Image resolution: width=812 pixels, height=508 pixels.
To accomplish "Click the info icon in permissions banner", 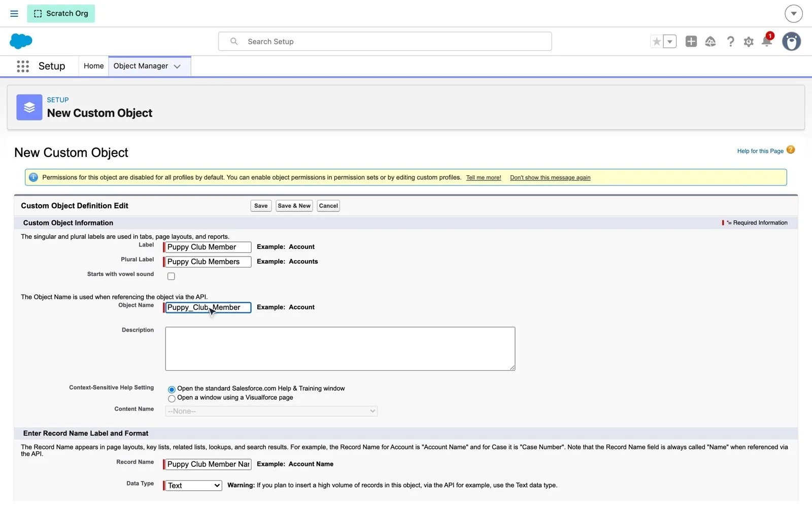I will coord(33,177).
